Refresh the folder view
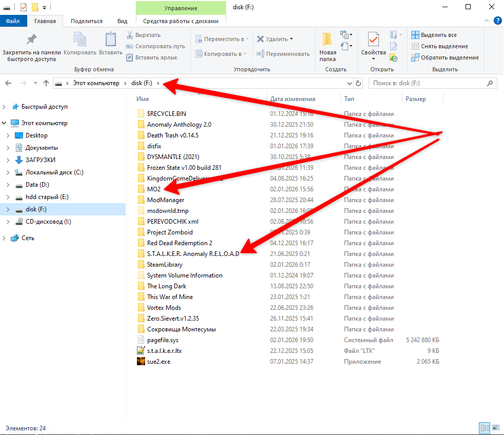 pyautogui.click(x=358, y=83)
